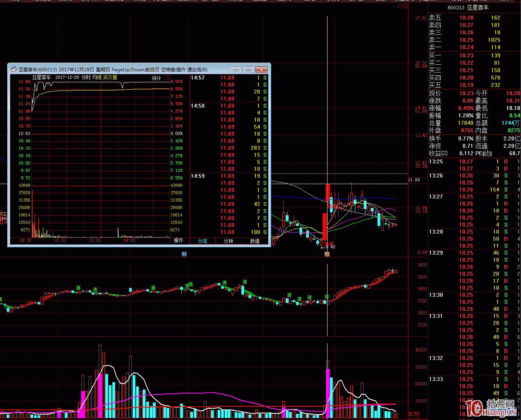Screen dimensions: 521x420
Task: Click the 14:58 trade with volume 283
Action: tap(229, 148)
